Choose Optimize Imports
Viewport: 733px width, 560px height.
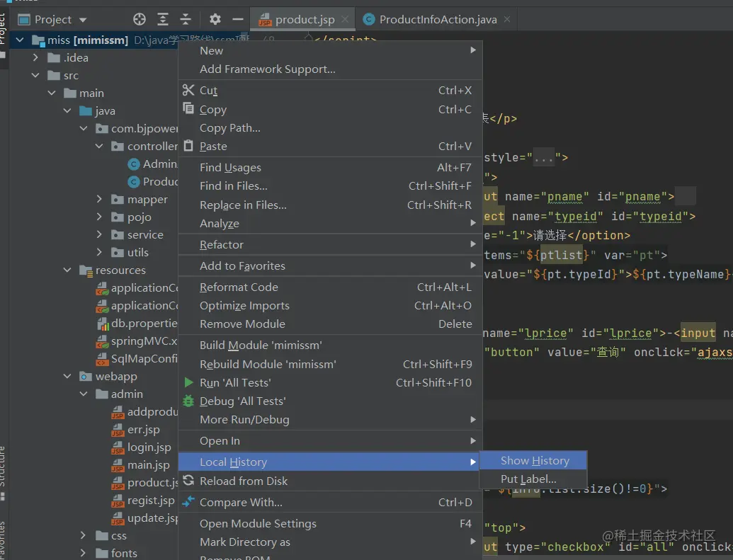click(330, 306)
